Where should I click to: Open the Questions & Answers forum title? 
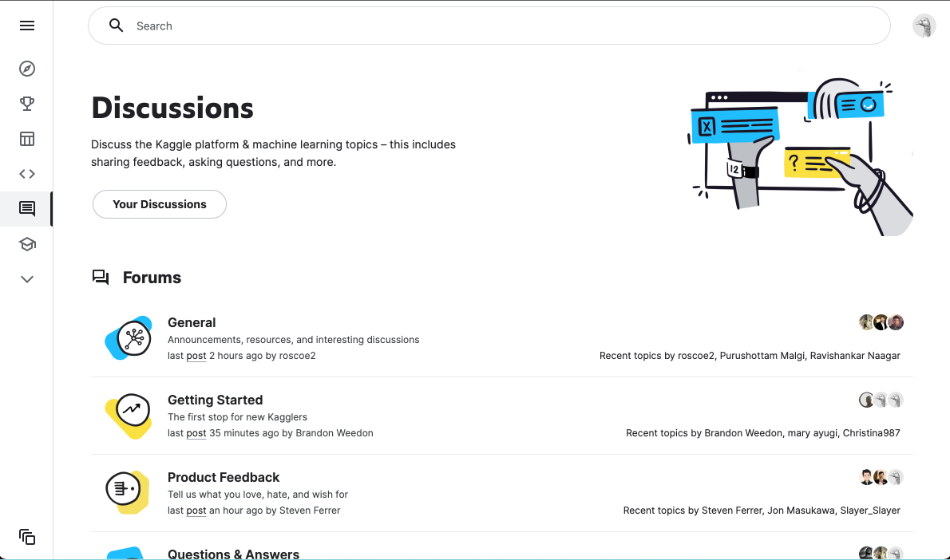(x=233, y=554)
